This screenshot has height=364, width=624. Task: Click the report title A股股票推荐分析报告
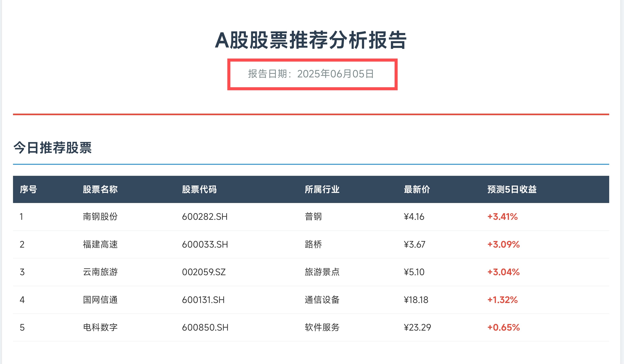tap(311, 40)
